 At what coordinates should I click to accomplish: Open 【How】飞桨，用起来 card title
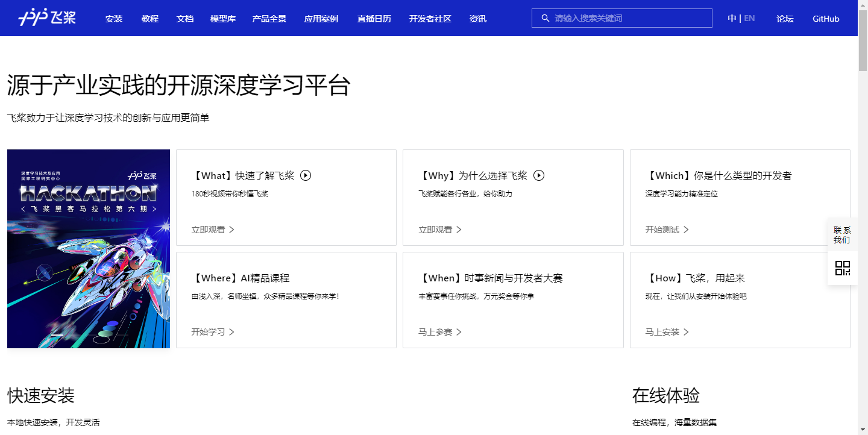[x=695, y=278]
